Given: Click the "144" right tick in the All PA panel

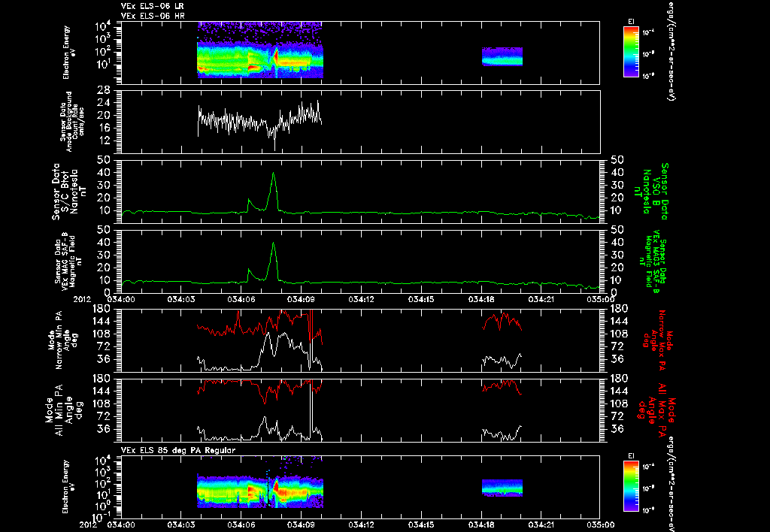Looking at the screenshot, I should point(619,391).
